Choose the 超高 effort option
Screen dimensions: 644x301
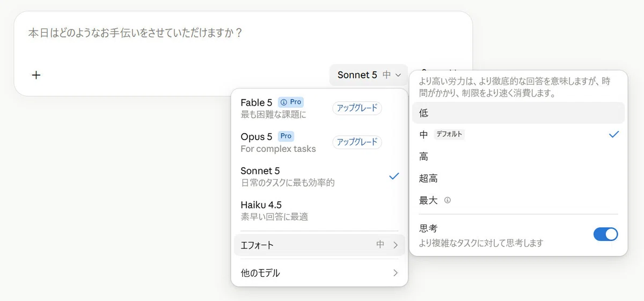(518, 178)
